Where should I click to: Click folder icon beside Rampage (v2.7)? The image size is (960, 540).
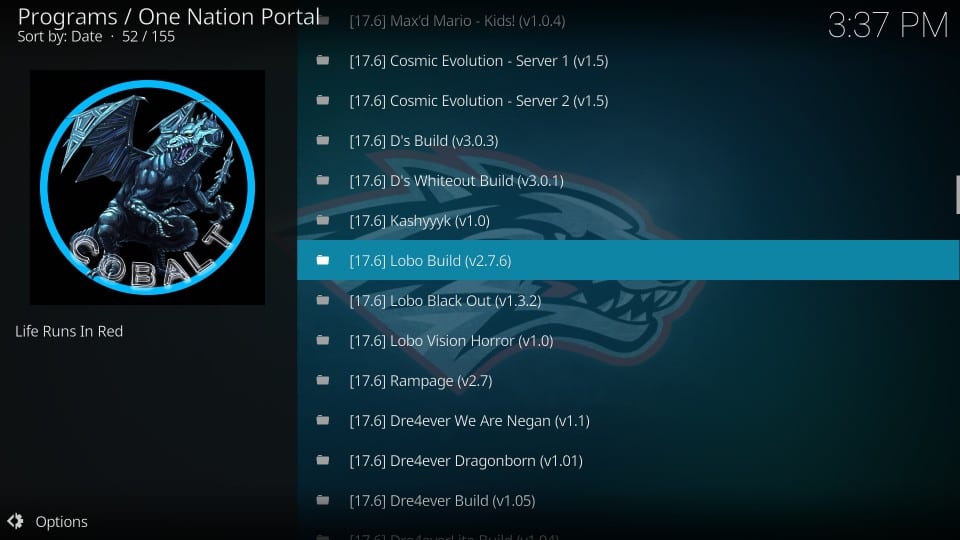323,380
